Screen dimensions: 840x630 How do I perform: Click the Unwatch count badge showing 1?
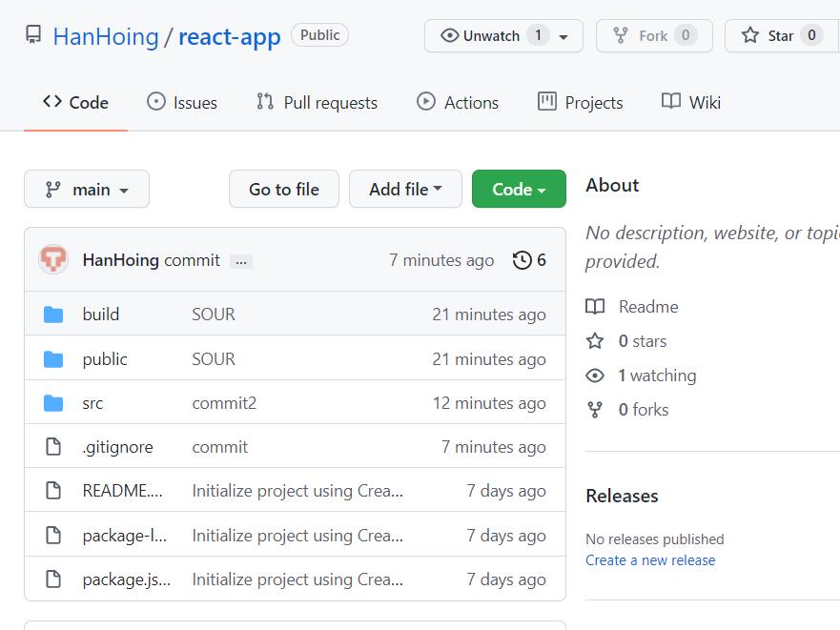click(538, 35)
